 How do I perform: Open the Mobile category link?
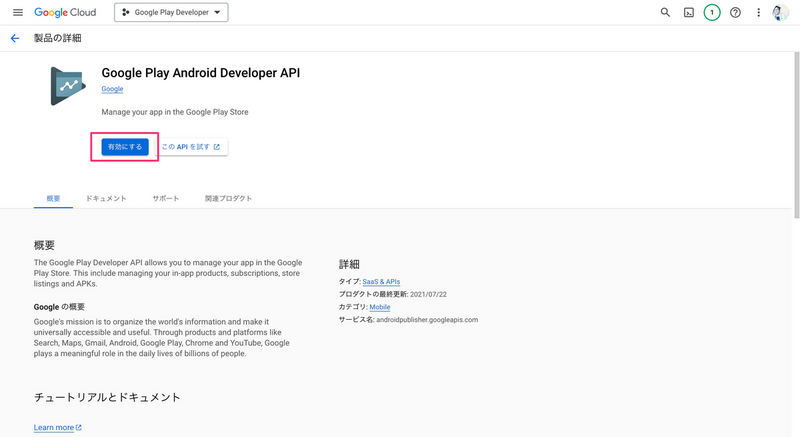coord(380,307)
